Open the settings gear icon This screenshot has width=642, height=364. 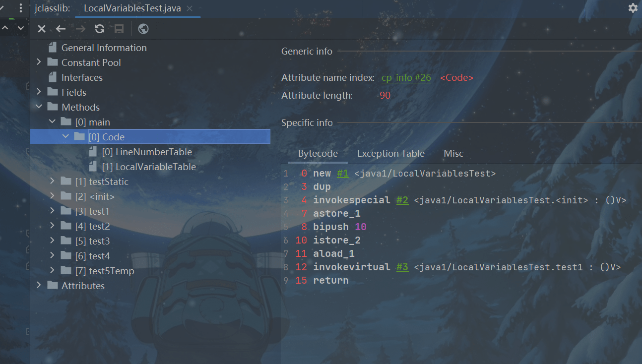633,8
